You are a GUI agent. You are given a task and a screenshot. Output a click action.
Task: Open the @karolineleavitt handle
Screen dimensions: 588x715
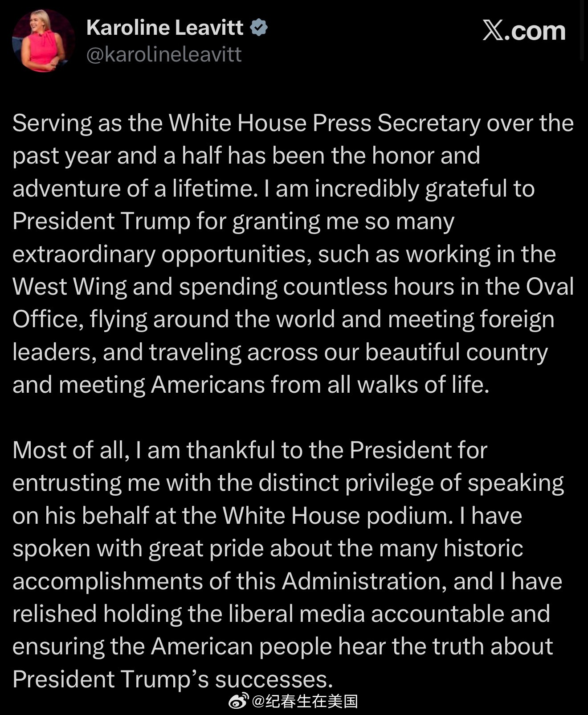coord(164,54)
